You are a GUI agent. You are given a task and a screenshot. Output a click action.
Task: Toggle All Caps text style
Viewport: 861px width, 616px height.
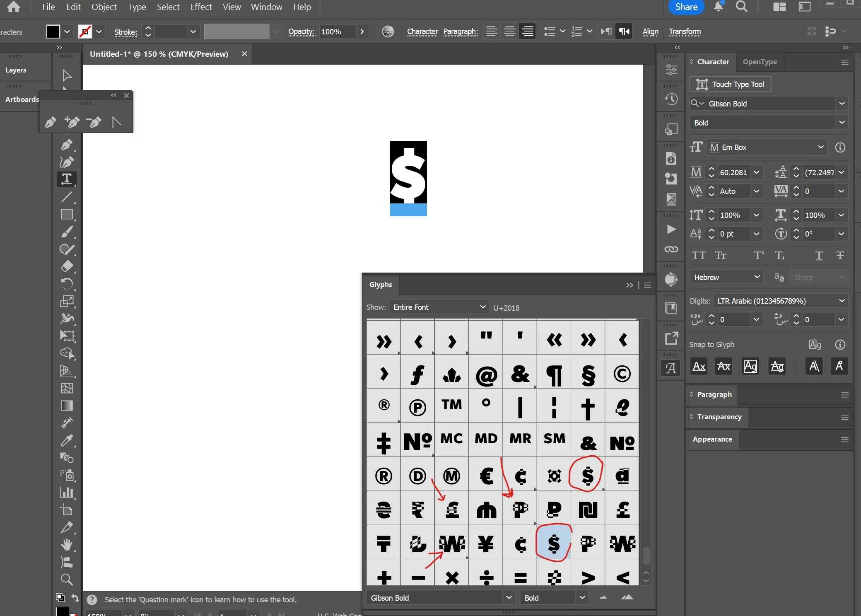tap(699, 256)
